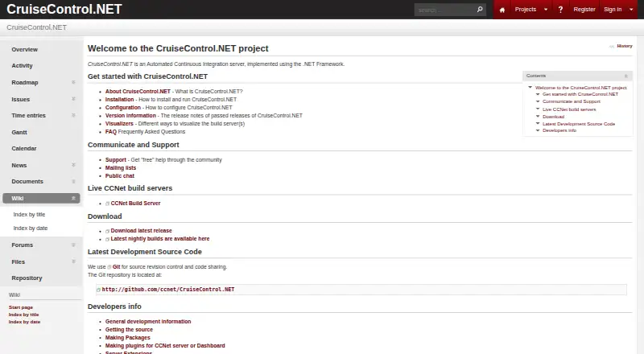Expand the Documents sidebar submenu arrow
This screenshot has width=644, height=354.
coord(73,182)
